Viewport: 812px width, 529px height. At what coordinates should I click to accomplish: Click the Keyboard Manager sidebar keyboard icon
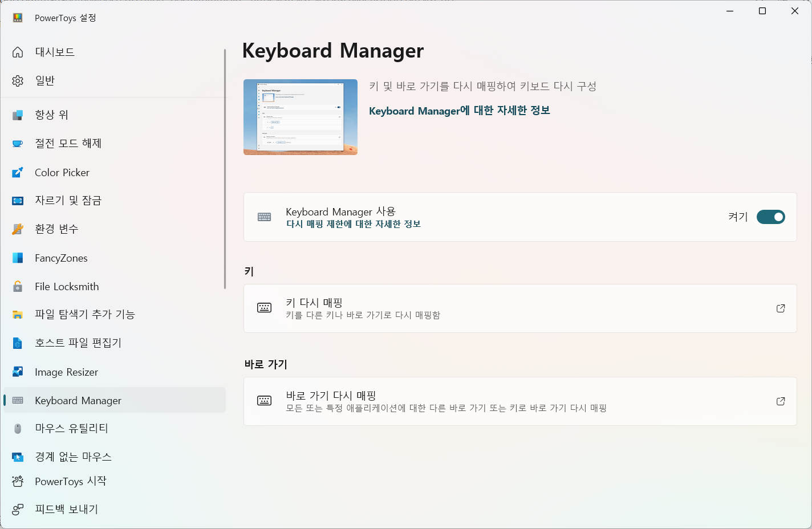click(x=18, y=400)
